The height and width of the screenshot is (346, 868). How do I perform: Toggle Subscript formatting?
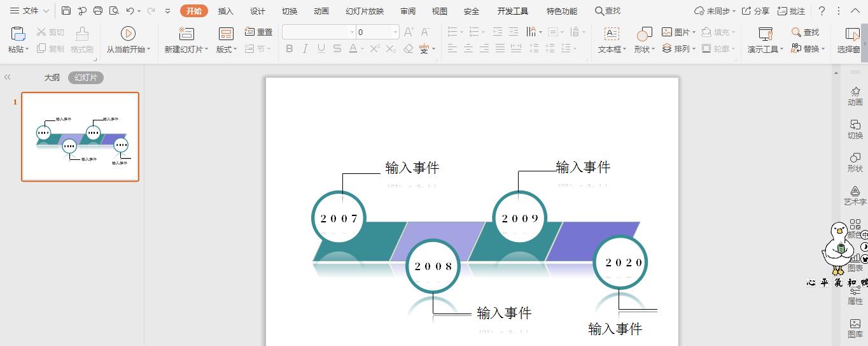pos(391,48)
